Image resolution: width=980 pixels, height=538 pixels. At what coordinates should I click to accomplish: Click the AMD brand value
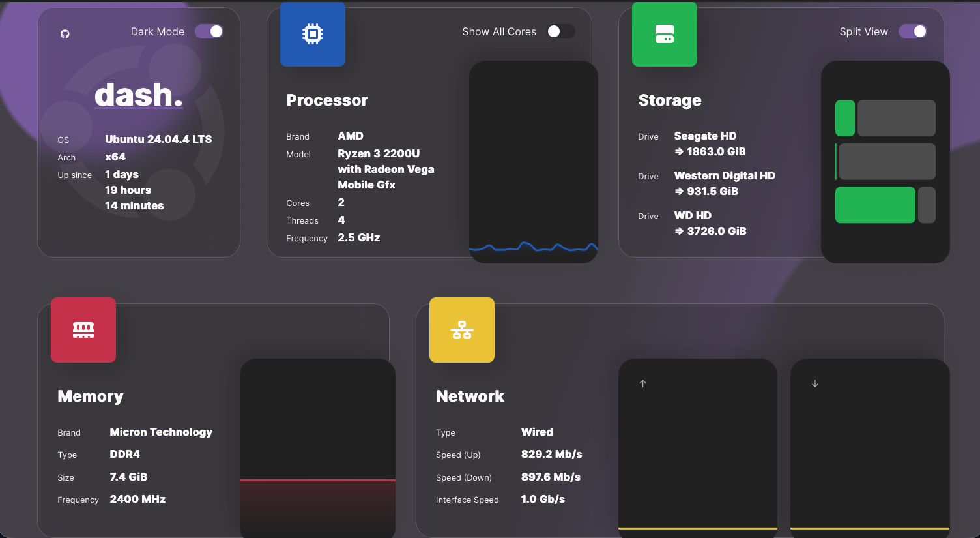(x=351, y=136)
